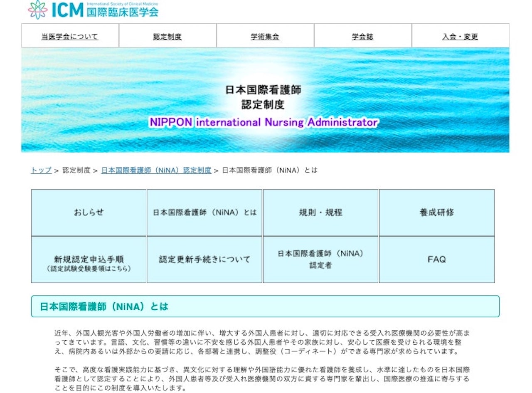Select 学術集会 in the top navigation
This screenshot has height=393, width=532.
click(x=265, y=37)
